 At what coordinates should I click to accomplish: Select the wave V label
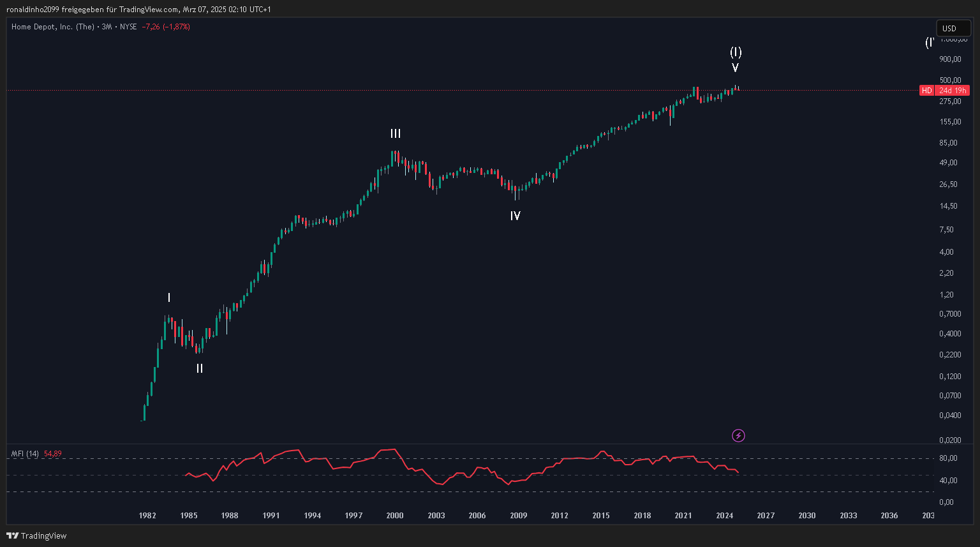735,68
